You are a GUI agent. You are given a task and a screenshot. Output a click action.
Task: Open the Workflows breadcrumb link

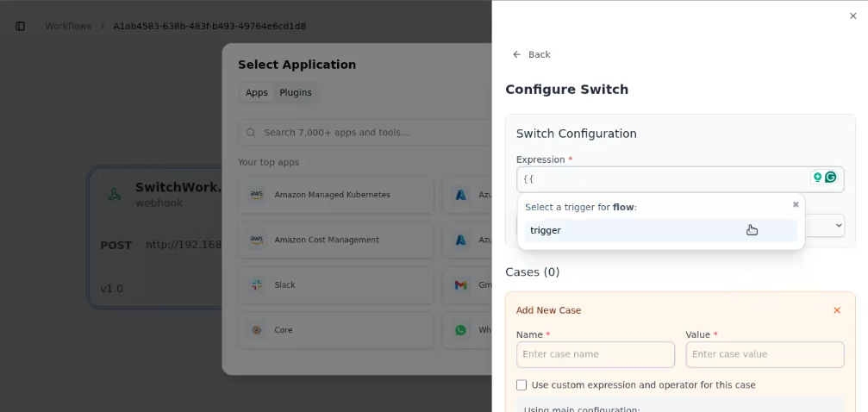(68, 26)
